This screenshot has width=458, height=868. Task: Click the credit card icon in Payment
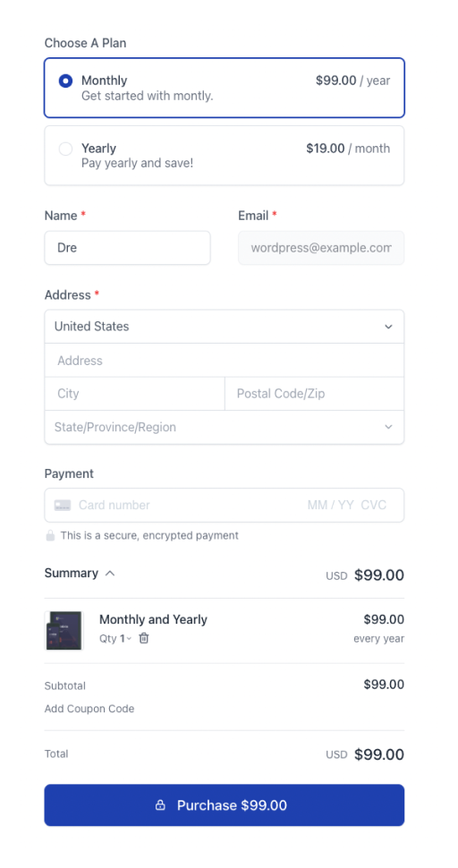(63, 506)
